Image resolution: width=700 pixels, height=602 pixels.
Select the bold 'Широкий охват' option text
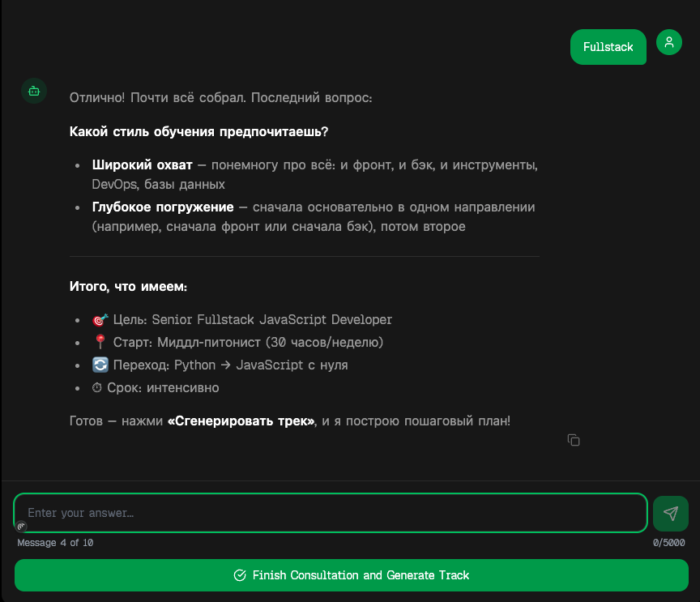143,164
